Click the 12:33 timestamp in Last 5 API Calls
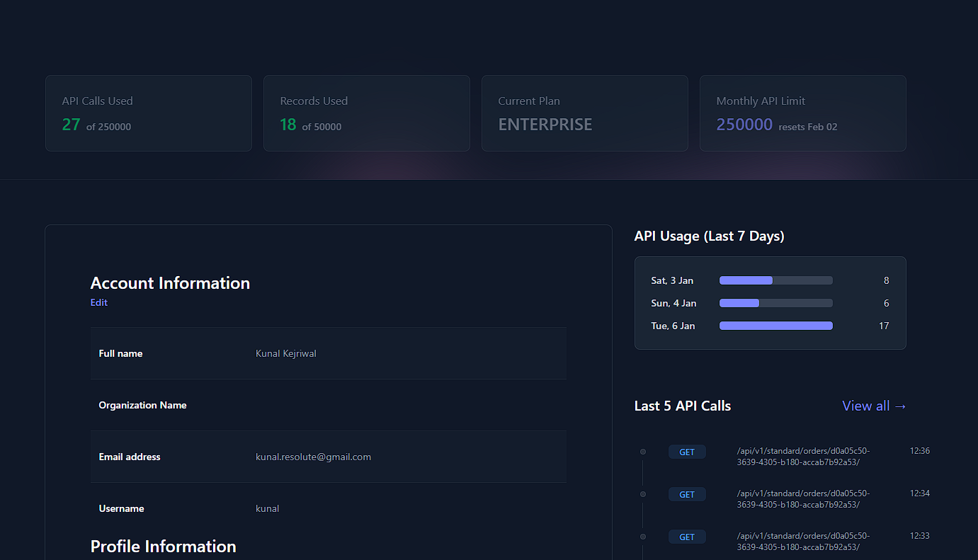978x560 pixels. (x=919, y=536)
